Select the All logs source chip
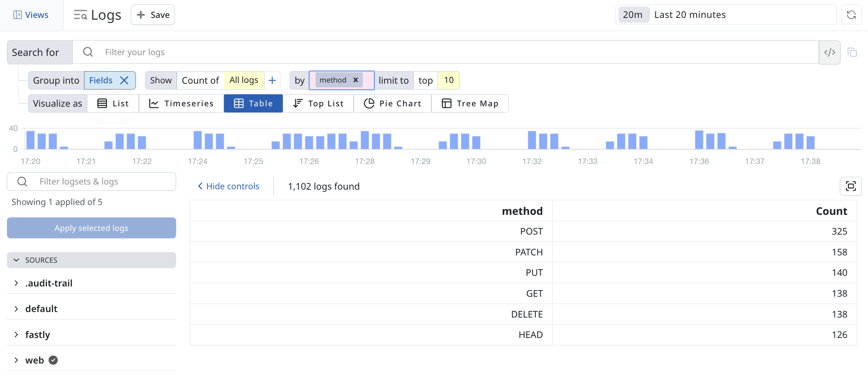The width and height of the screenshot is (868, 380). (x=244, y=80)
